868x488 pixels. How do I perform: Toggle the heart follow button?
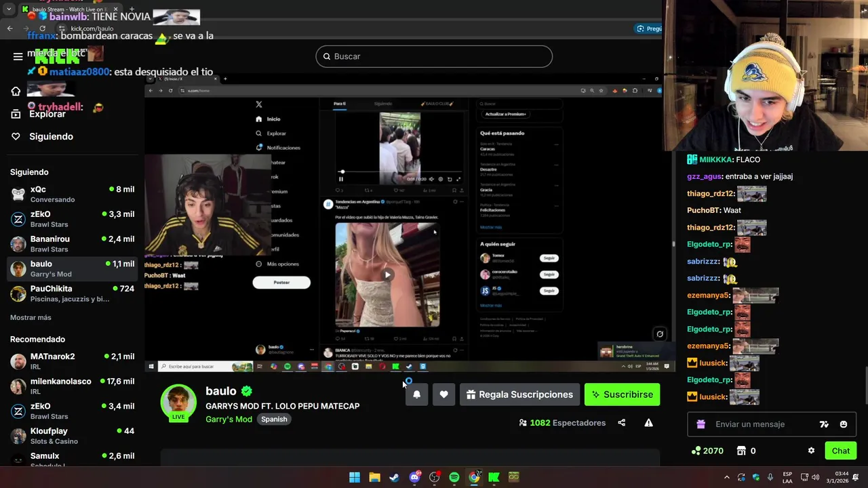coord(443,394)
